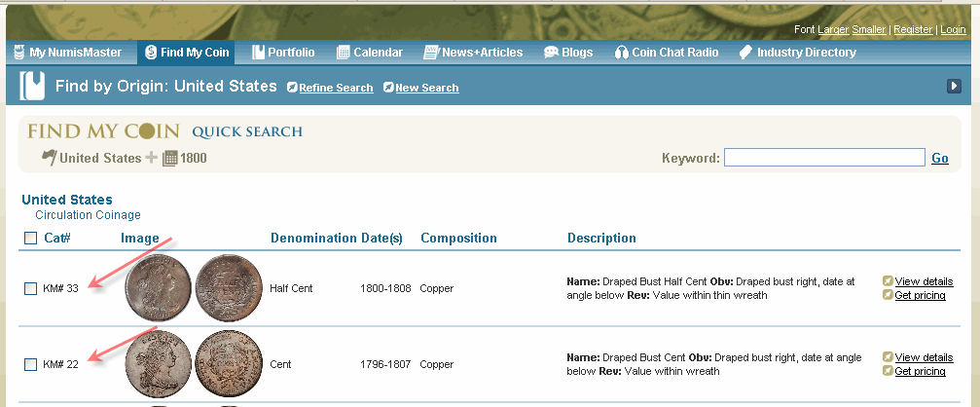The image size is (980, 407).
Task: Click the Calendar grid icon
Action: pos(344,53)
